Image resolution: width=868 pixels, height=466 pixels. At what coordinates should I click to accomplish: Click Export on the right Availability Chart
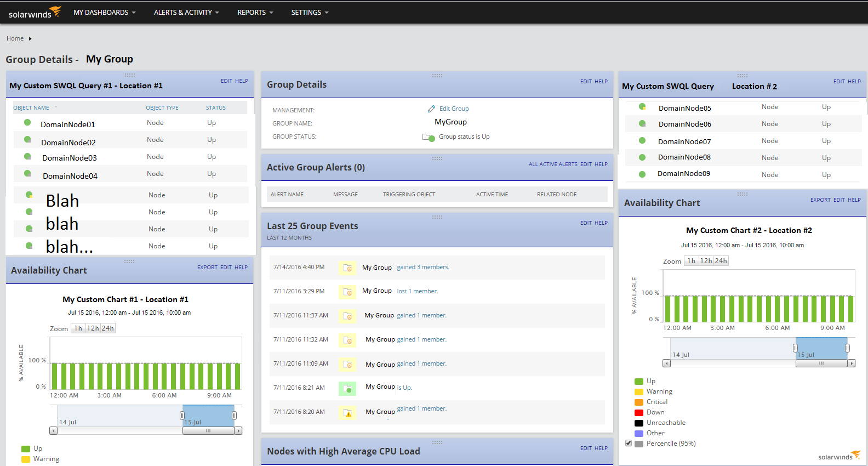coord(820,200)
